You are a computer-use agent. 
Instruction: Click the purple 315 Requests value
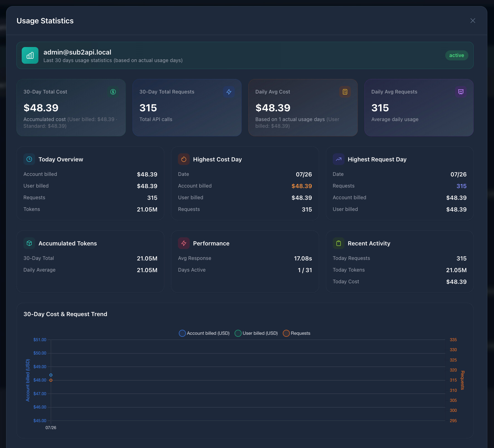point(461,186)
